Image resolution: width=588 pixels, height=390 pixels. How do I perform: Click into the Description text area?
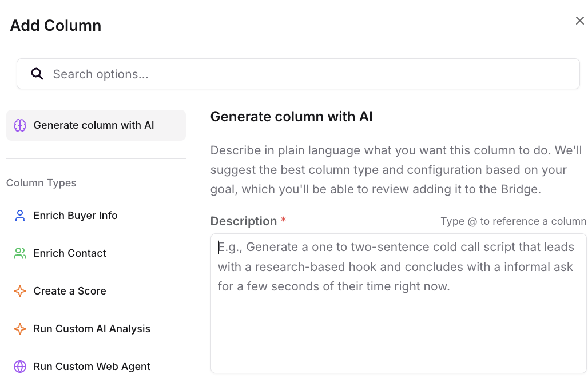pos(398,320)
